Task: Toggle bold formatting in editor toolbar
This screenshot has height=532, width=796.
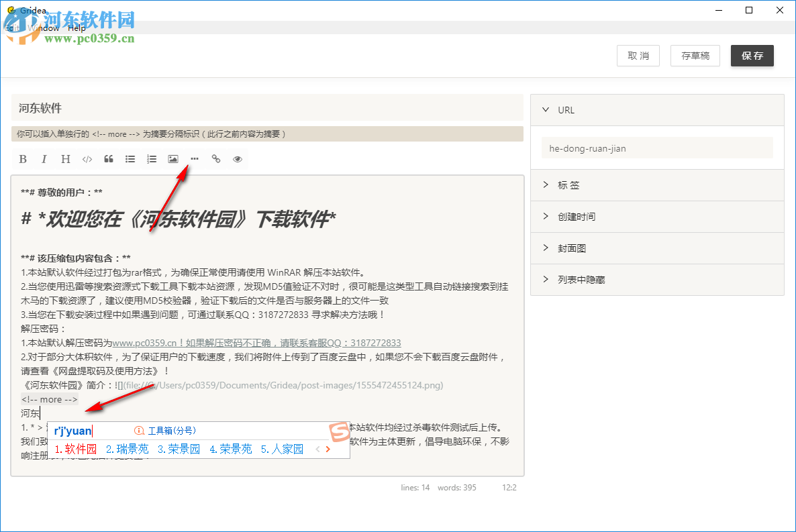Action: 23,160
